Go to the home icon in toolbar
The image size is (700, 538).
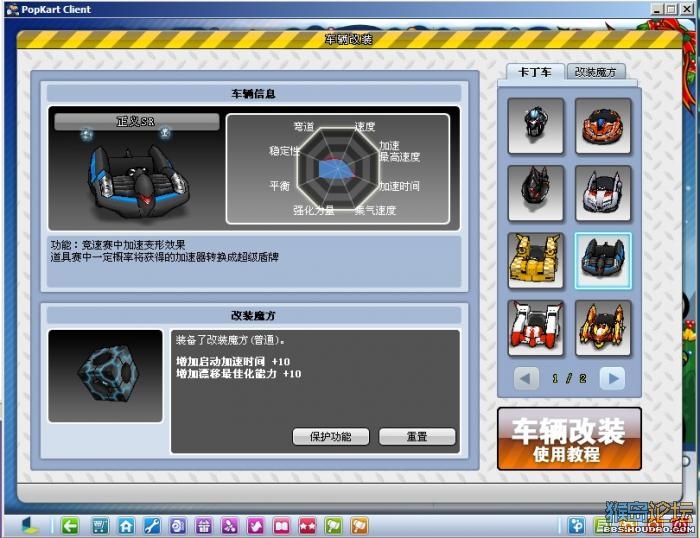126,526
